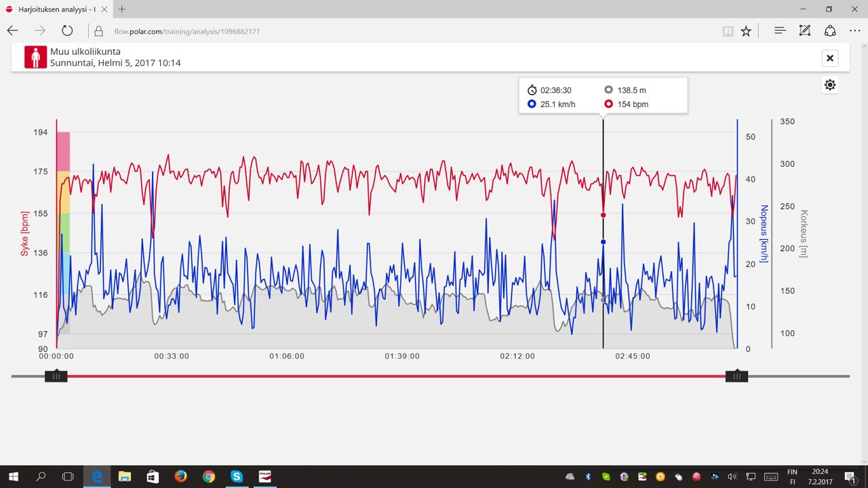Refresh the Polar Flow page
The height and width of the screenshot is (488, 868).
click(x=67, y=30)
